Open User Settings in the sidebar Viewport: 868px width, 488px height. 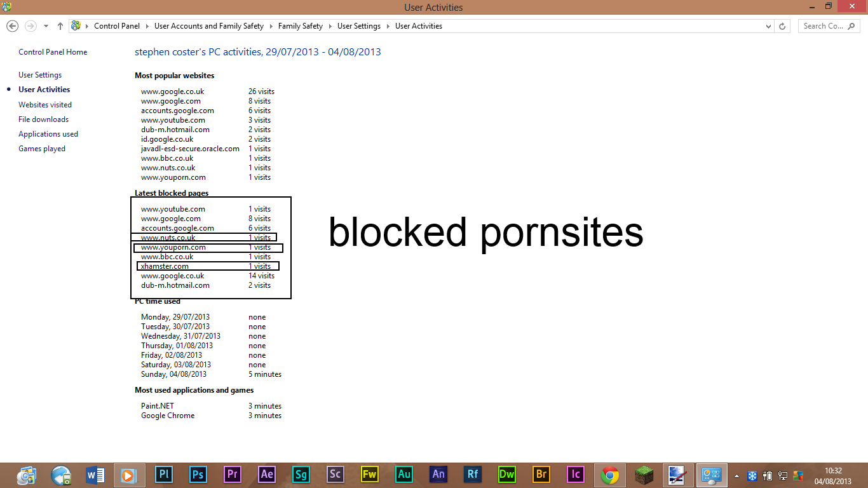40,75
